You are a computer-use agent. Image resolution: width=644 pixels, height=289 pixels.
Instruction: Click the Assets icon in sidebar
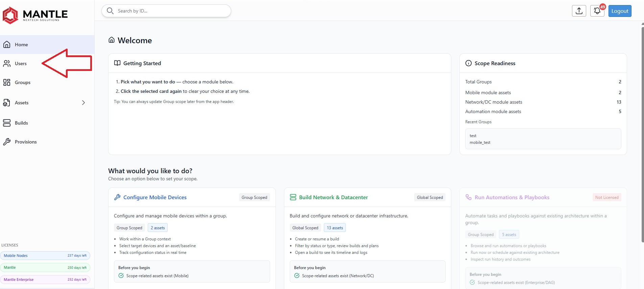7,103
